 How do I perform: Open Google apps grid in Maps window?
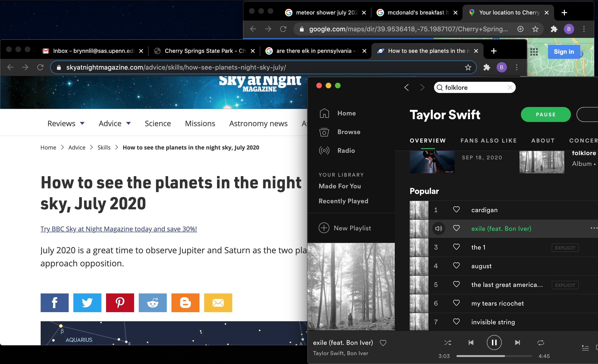(x=534, y=52)
